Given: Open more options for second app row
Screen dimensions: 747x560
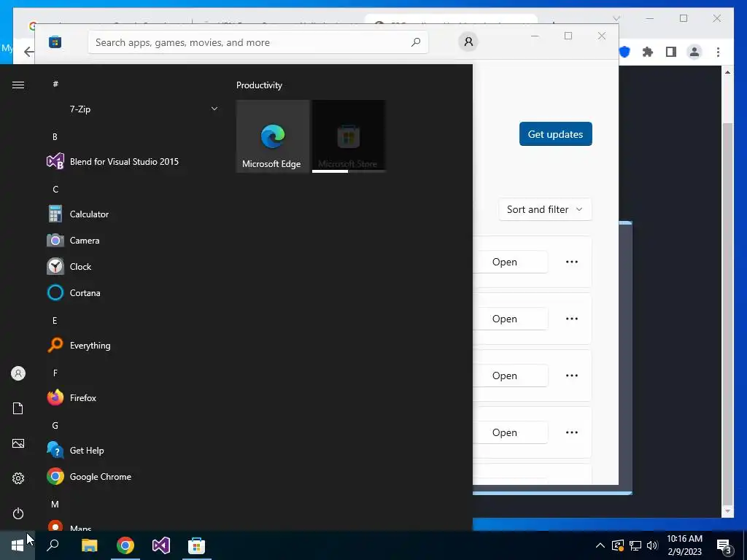Looking at the screenshot, I should tap(572, 319).
